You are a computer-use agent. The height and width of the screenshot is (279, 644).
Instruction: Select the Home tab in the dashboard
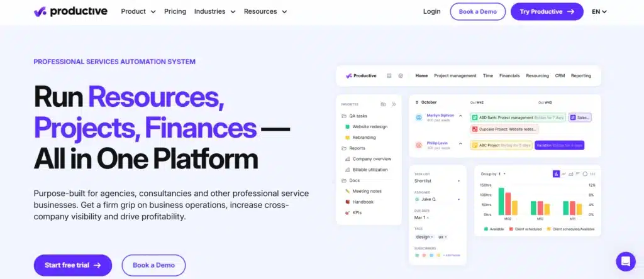pos(421,76)
